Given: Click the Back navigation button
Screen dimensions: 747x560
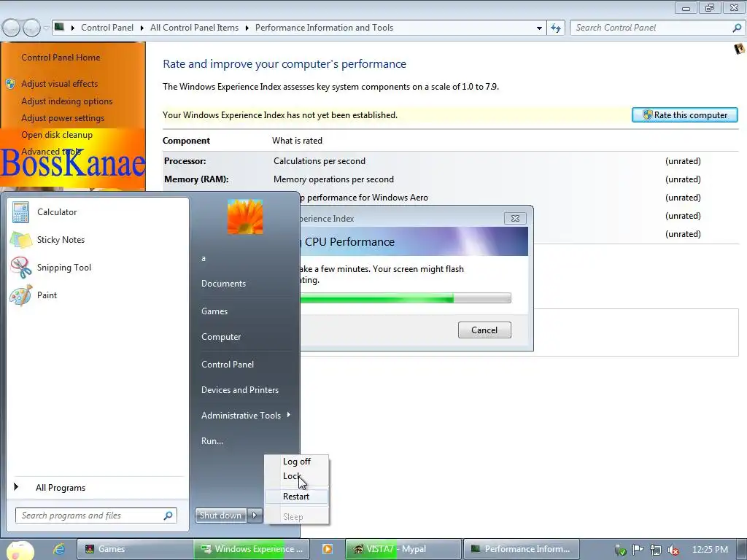Looking at the screenshot, I should (12, 28).
